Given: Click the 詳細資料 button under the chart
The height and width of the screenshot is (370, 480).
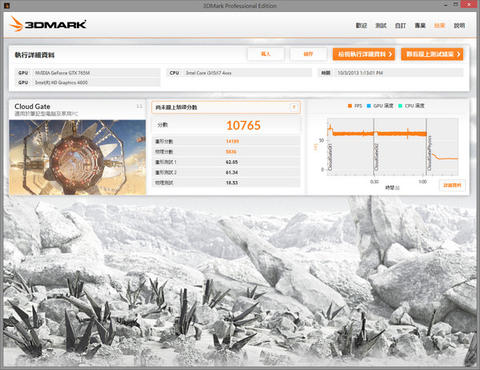Looking at the screenshot, I should tap(452, 185).
